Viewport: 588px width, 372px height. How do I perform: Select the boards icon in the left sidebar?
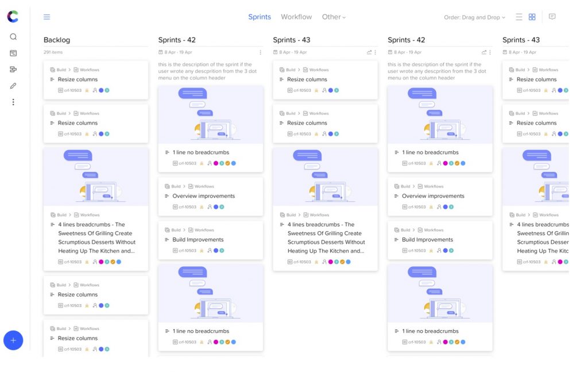pos(13,53)
